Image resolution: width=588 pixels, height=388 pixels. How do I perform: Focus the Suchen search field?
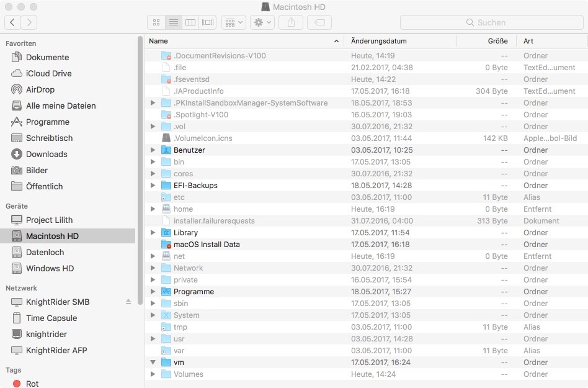coord(492,22)
